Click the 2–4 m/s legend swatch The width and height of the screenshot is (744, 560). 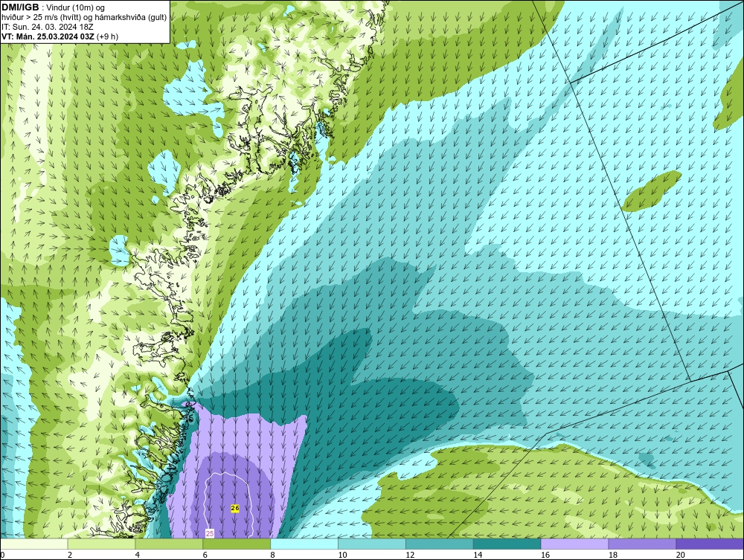101,544
